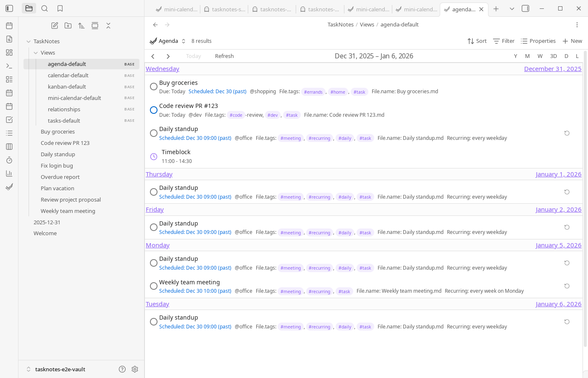
Task: Start the Pomodoro timer from the left ribbon
Action: click(x=9, y=160)
